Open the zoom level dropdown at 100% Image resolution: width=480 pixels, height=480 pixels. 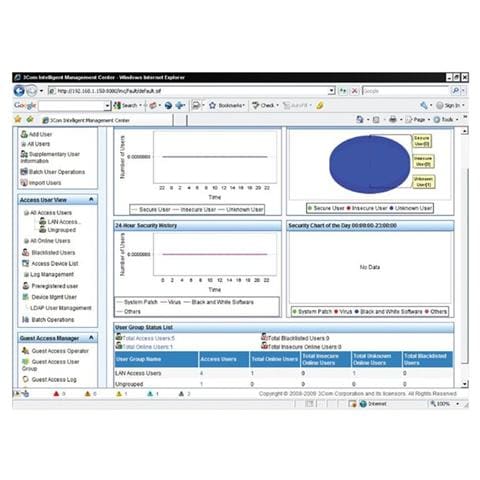pos(457,404)
